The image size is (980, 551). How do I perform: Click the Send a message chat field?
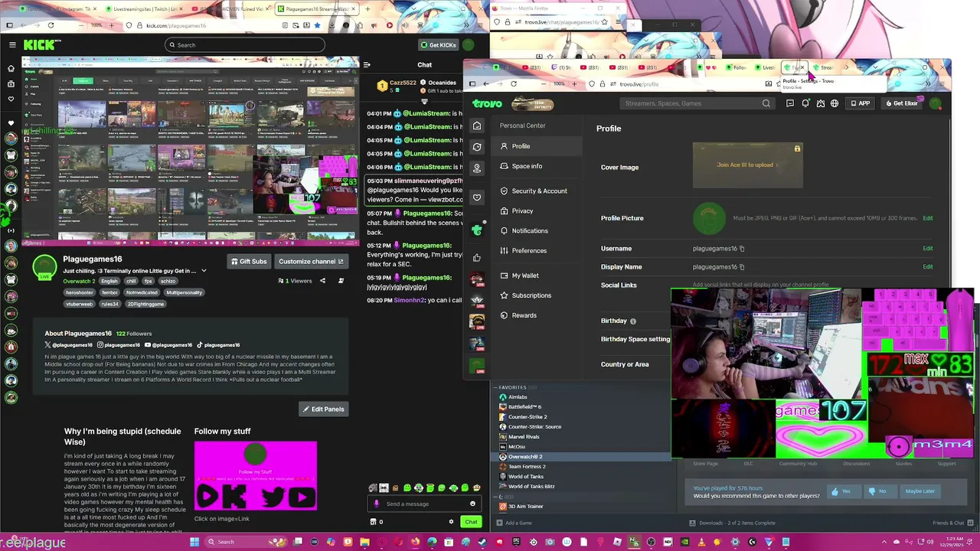[x=425, y=504]
